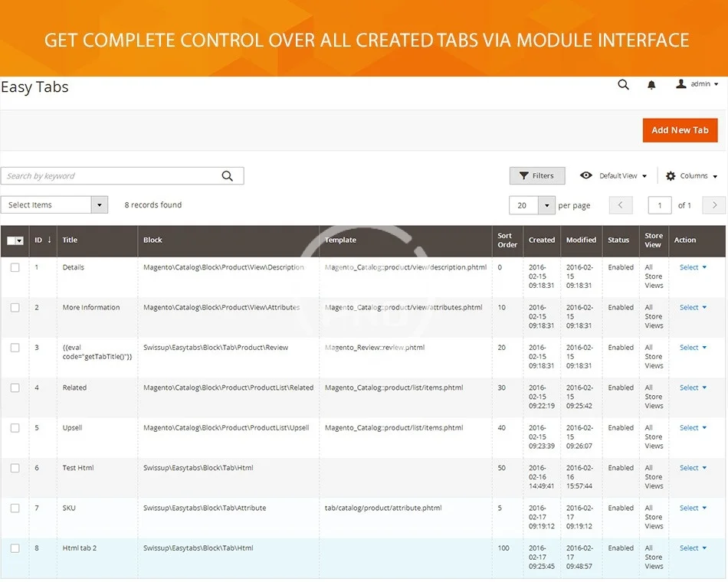Open the notifications bell icon
728x582 pixels.
[x=651, y=85]
